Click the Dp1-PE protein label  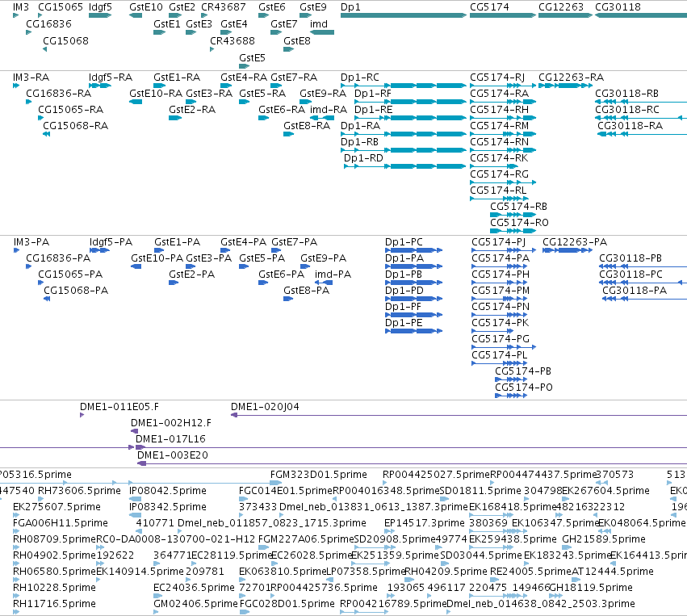coord(404,323)
